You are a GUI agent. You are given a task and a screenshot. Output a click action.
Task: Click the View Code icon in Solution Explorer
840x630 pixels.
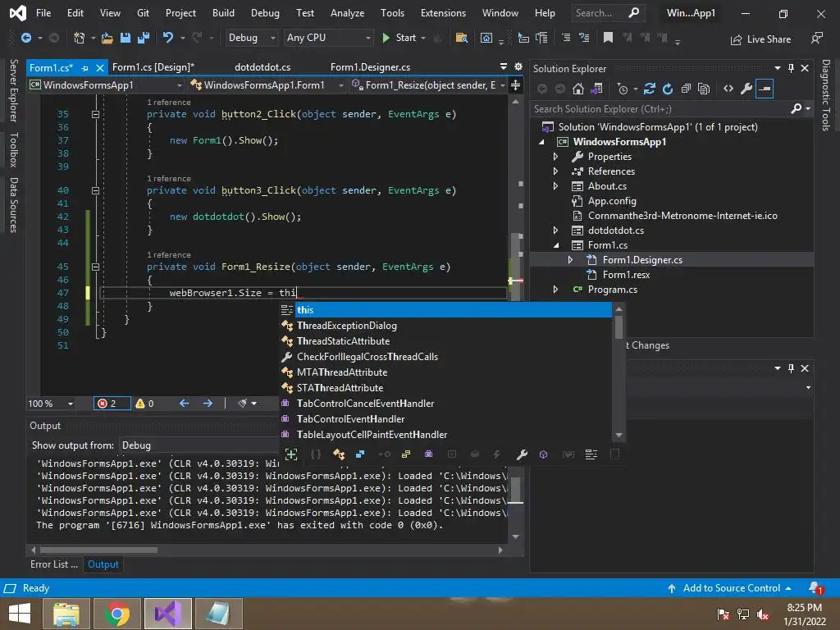coord(728,89)
